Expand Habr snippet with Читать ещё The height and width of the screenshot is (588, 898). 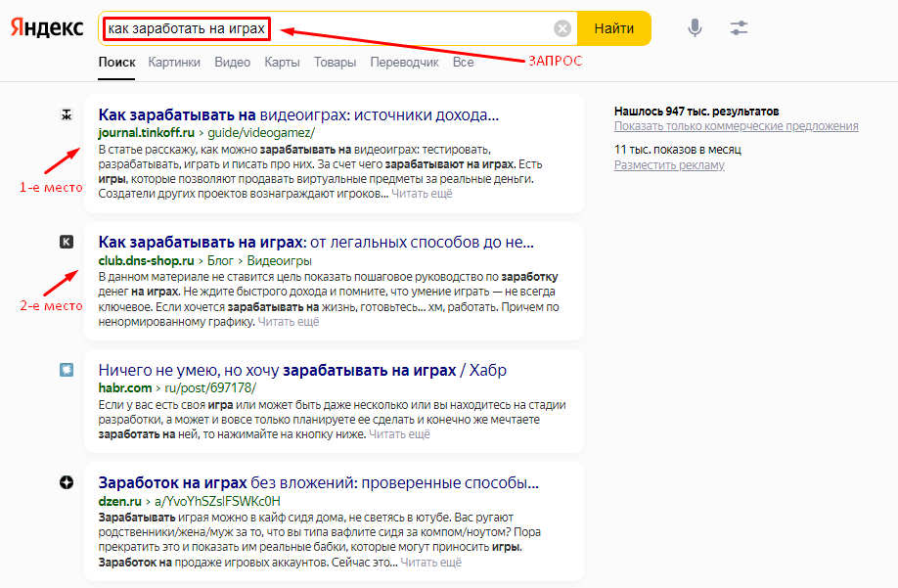[x=400, y=434]
